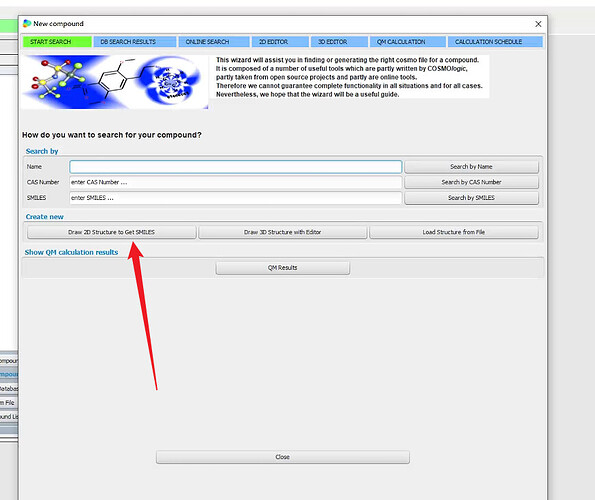
Task: Open the QM Results button
Action: point(283,268)
